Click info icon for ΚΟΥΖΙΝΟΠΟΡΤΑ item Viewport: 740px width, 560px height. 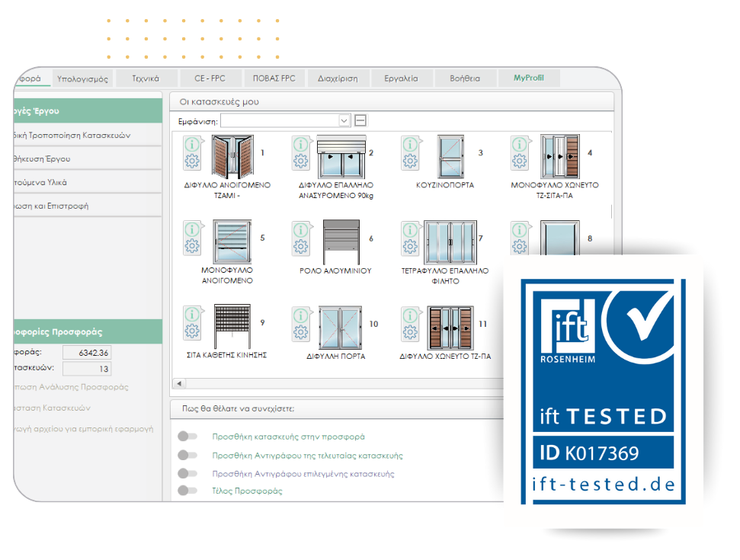(411, 143)
